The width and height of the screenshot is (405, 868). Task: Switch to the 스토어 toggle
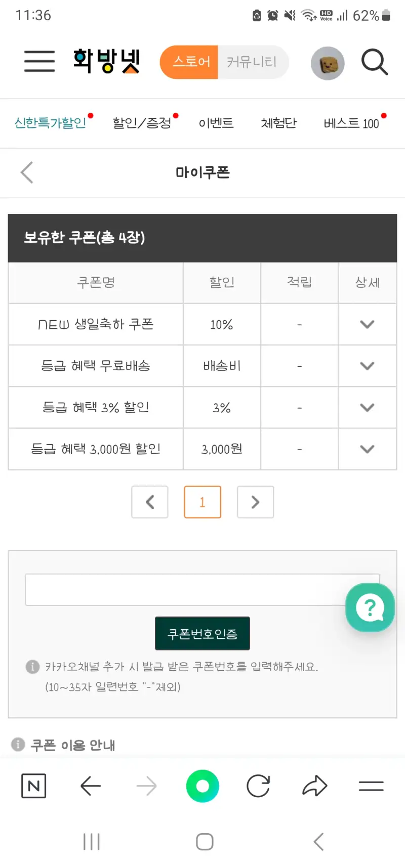click(190, 62)
